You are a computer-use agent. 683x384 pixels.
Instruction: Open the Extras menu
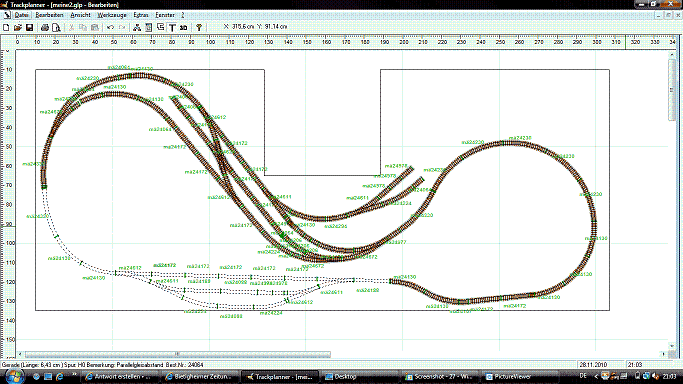click(x=141, y=15)
